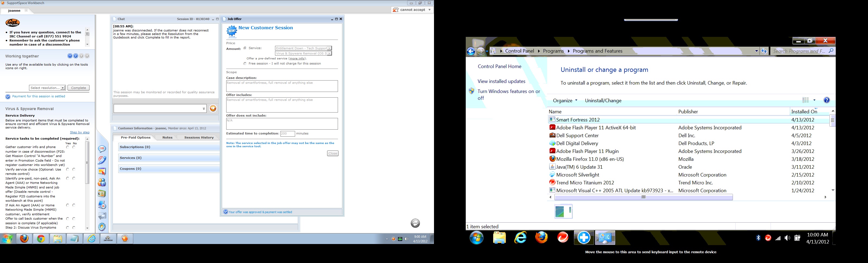Open the Step by step link

pos(79,132)
